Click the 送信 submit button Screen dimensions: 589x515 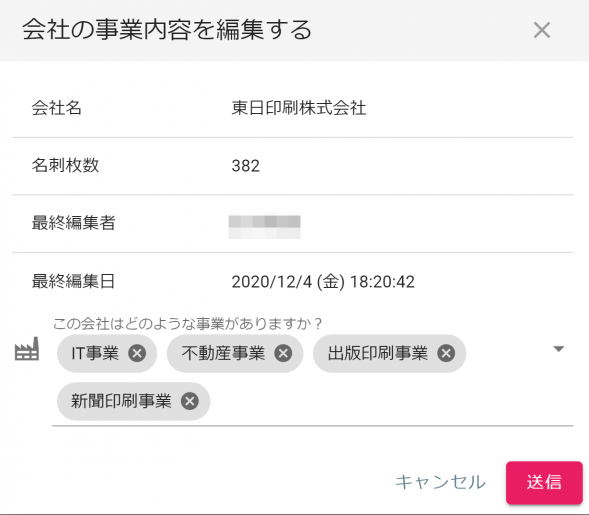tap(544, 482)
